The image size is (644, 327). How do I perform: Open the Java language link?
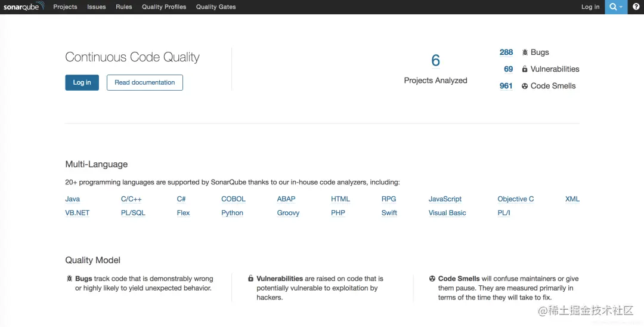pos(72,199)
